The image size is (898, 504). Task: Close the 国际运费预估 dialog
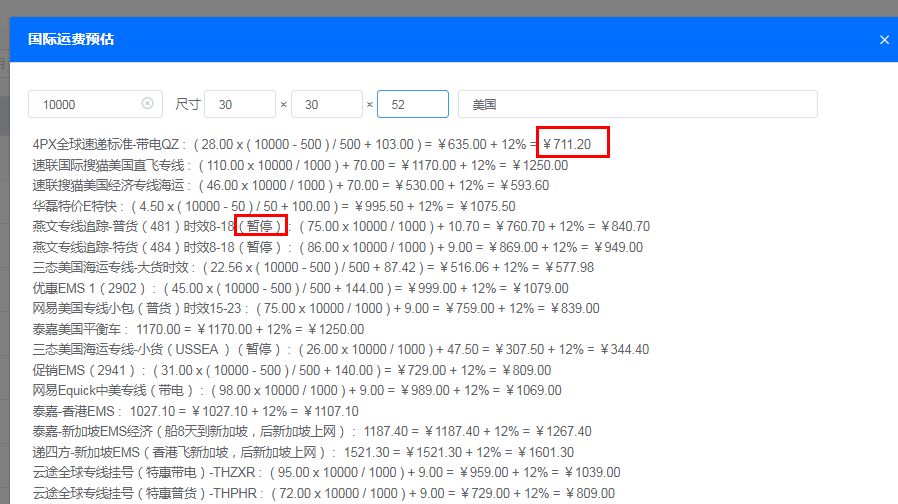point(884,40)
